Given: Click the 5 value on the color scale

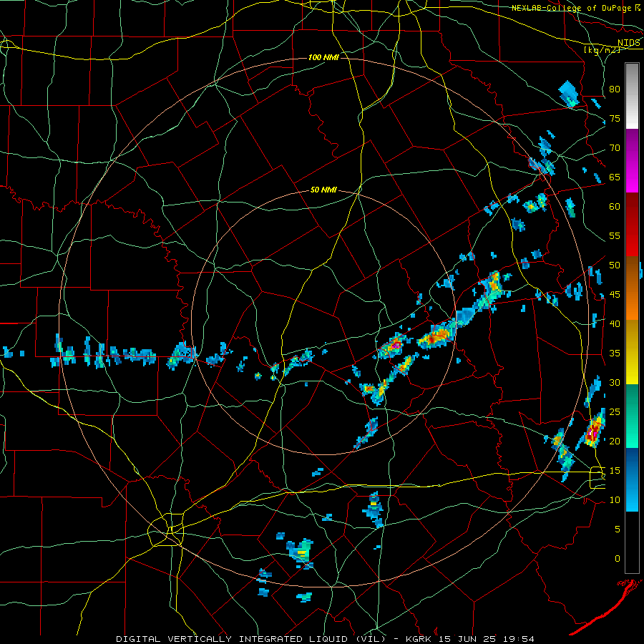Looking at the screenshot, I should 618,530.
